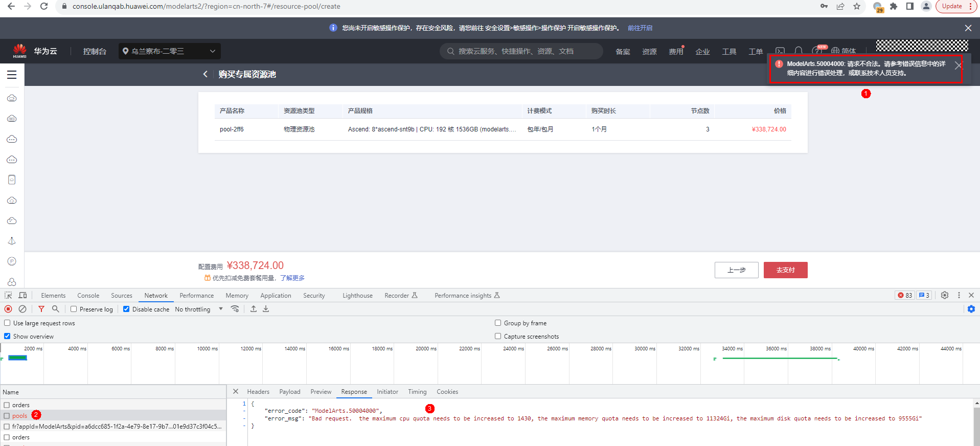
Task: Click the search cloud services input field
Action: pyautogui.click(x=521, y=51)
